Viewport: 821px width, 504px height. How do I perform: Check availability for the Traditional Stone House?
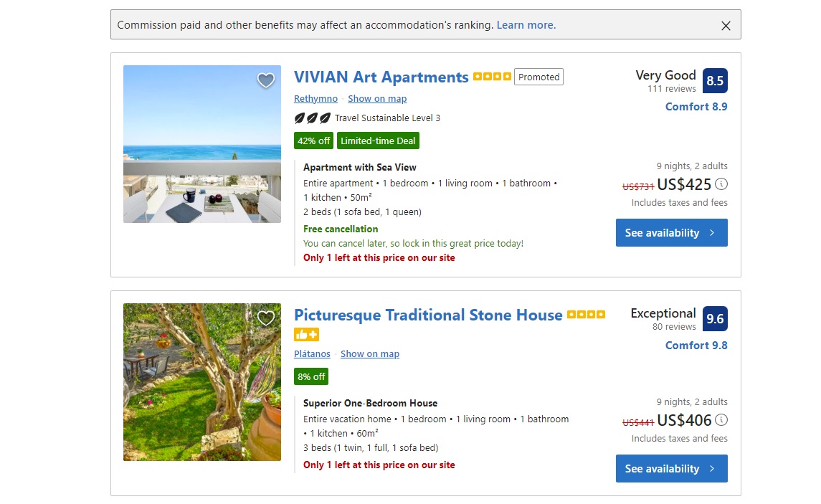coord(667,468)
